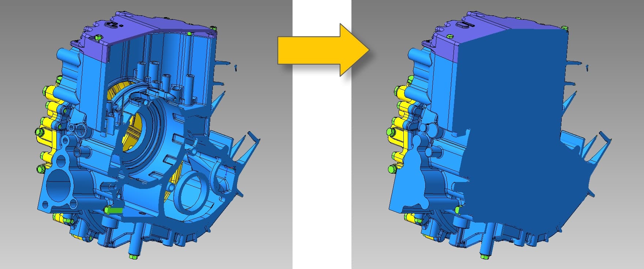Click the yellow arrow between the models
644x269 pixels.
[322, 50]
